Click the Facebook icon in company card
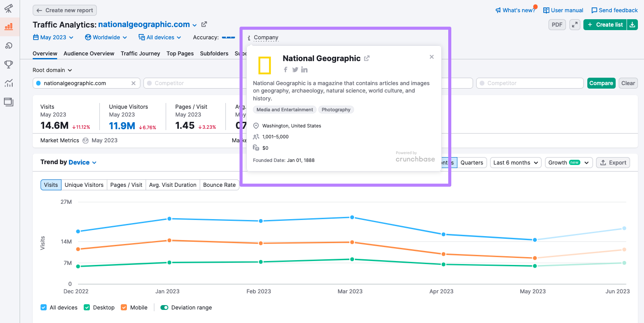Image resolution: width=644 pixels, height=323 pixels. click(286, 70)
